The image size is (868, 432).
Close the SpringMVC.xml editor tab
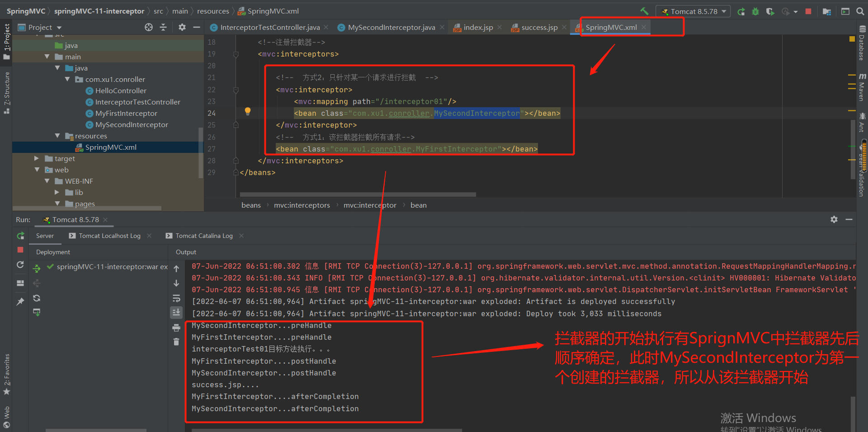[643, 27]
